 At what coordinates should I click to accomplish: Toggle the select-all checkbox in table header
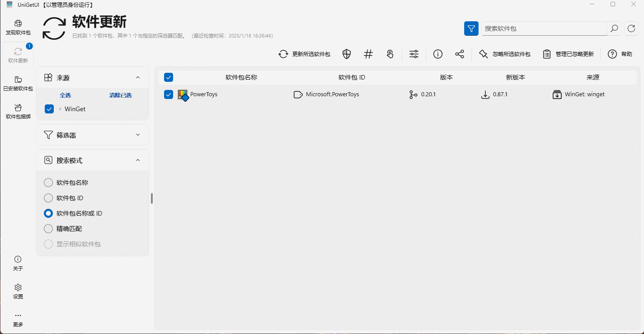(x=169, y=77)
